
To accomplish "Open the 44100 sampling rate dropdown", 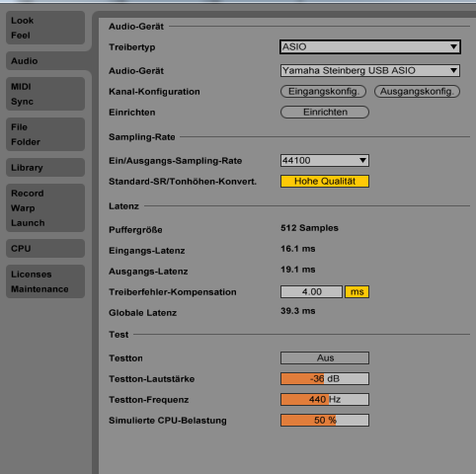I will coord(325,160).
